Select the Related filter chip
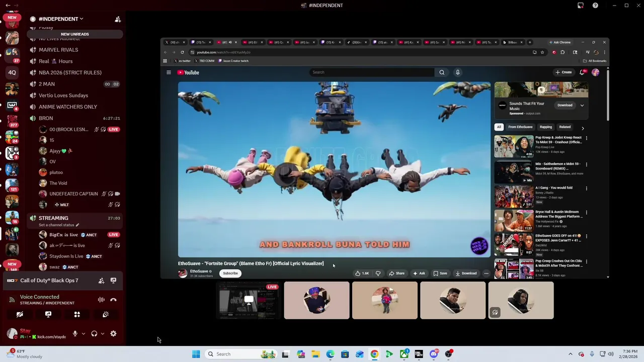The width and height of the screenshot is (644, 362). (565, 127)
